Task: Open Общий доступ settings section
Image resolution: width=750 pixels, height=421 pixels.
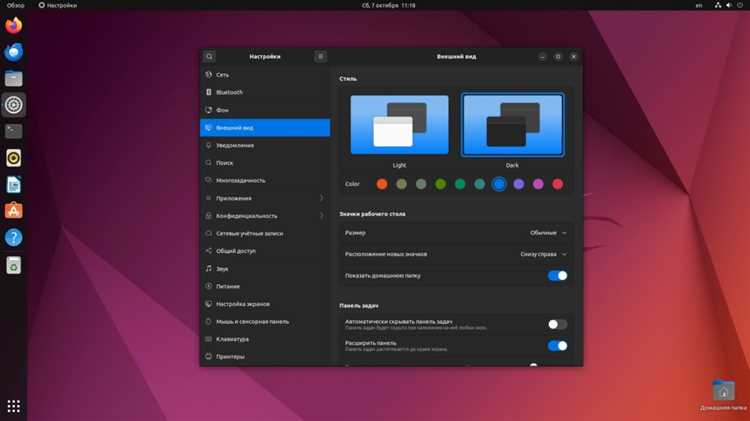Action: click(265, 251)
